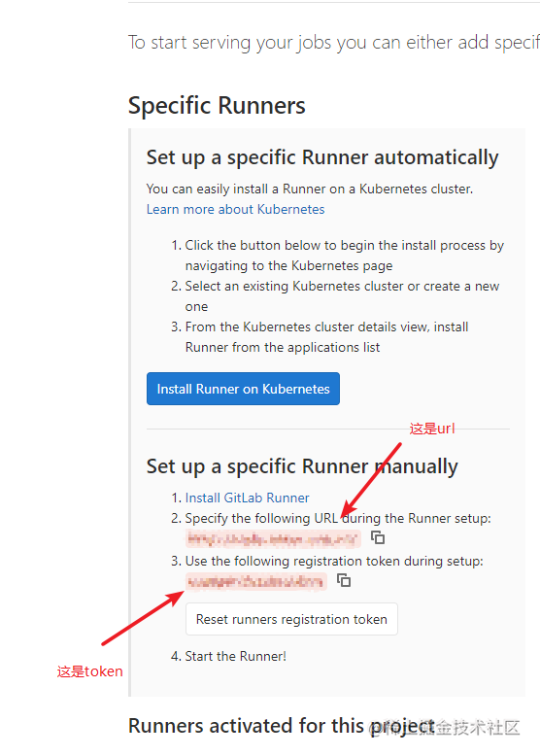Image resolution: width=540 pixels, height=756 pixels.
Task: Click 'Start the Runner!' step text
Action: (x=236, y=656)
